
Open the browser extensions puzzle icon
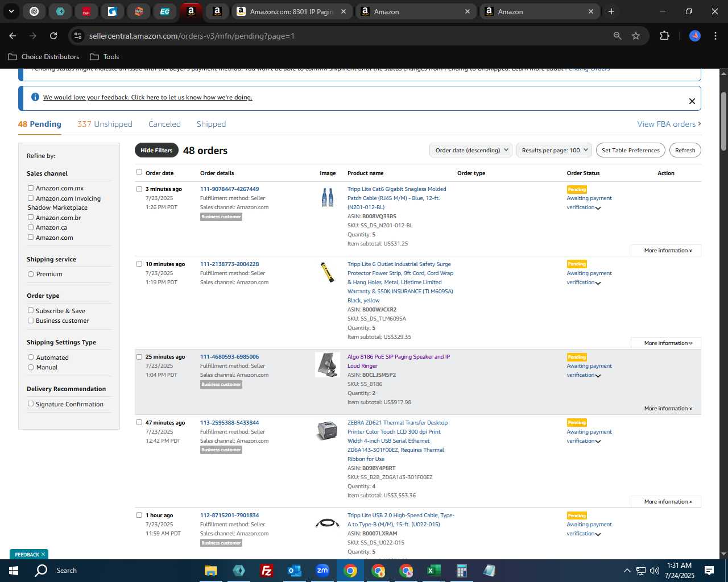(664, 36)
